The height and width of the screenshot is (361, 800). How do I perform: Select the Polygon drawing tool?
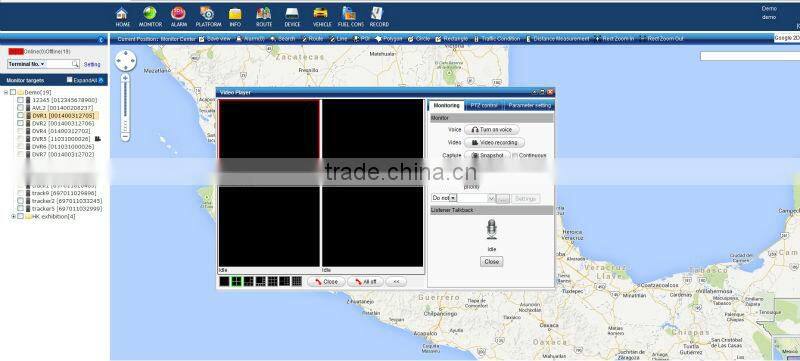(x=389, y=39)
